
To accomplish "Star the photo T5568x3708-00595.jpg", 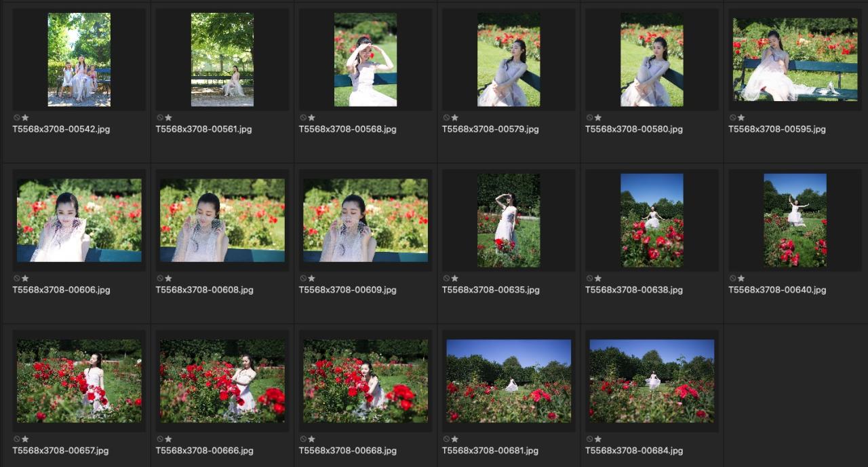I will (741, 117).
